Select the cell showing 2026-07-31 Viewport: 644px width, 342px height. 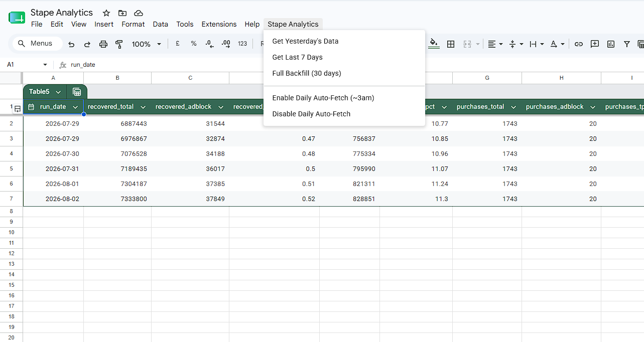coord(53,169)
